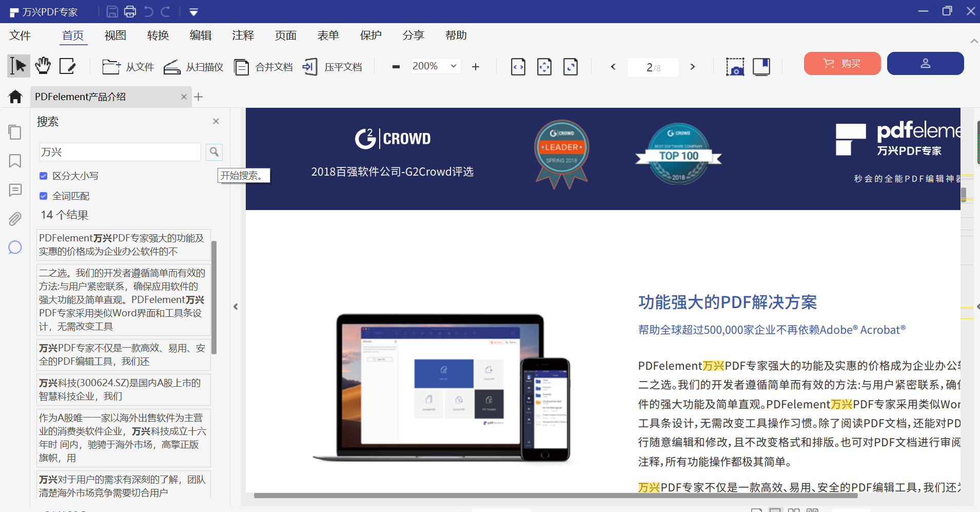Uncheck the 区分大小写 option
The image size is (980, 512).
coord(44,176)
